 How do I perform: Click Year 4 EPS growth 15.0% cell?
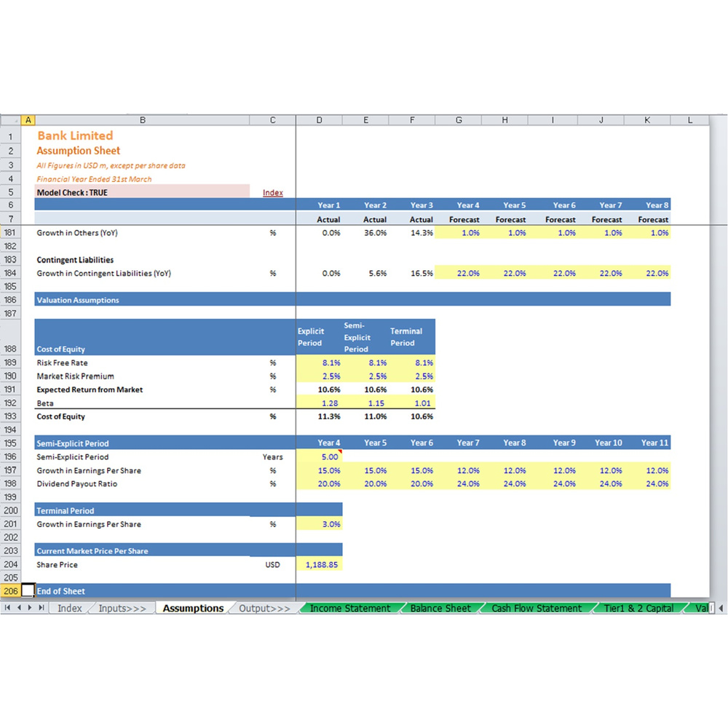point(319,470)
